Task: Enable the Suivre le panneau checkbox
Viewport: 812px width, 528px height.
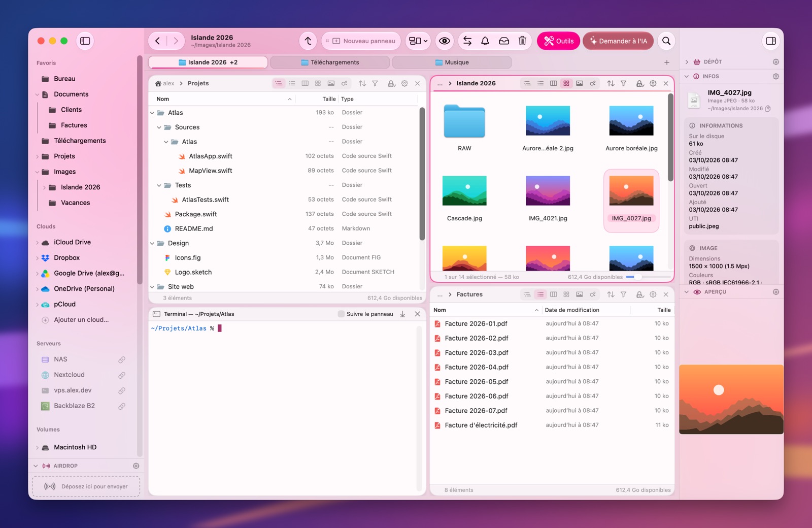Action: pos(341,314)
